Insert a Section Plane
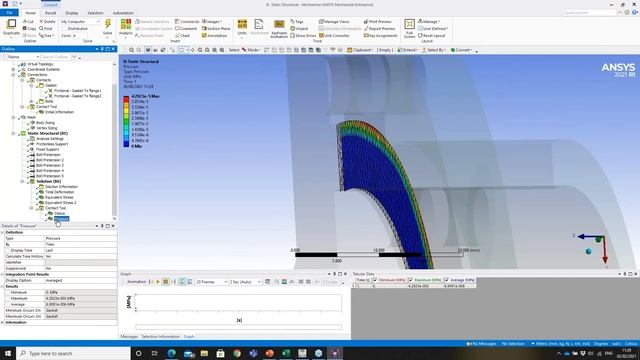Image resolution: width=640 pixels, height=360 pixels. click(216, 29)
